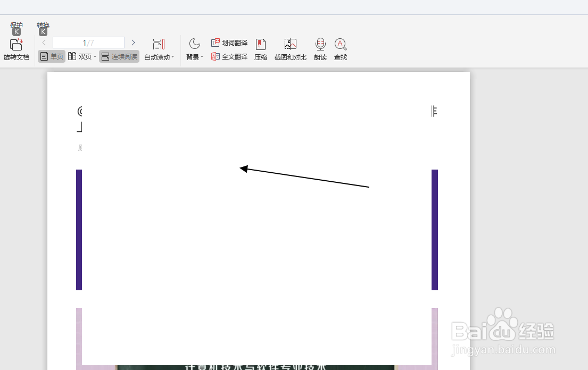
Task: Open the 查找 find tool
Action: [340, 49]
